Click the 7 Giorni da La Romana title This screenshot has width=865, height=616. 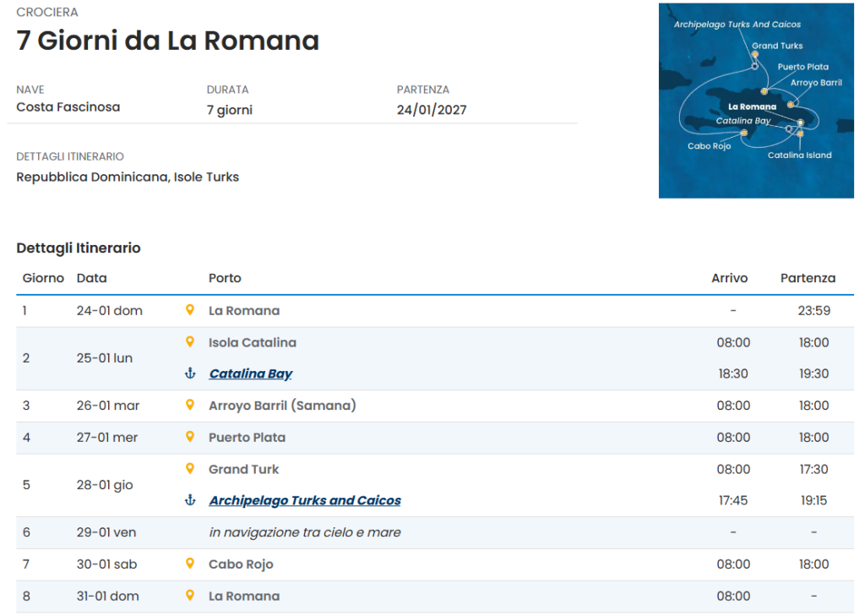pyautogui.click(x=168, y=41)
